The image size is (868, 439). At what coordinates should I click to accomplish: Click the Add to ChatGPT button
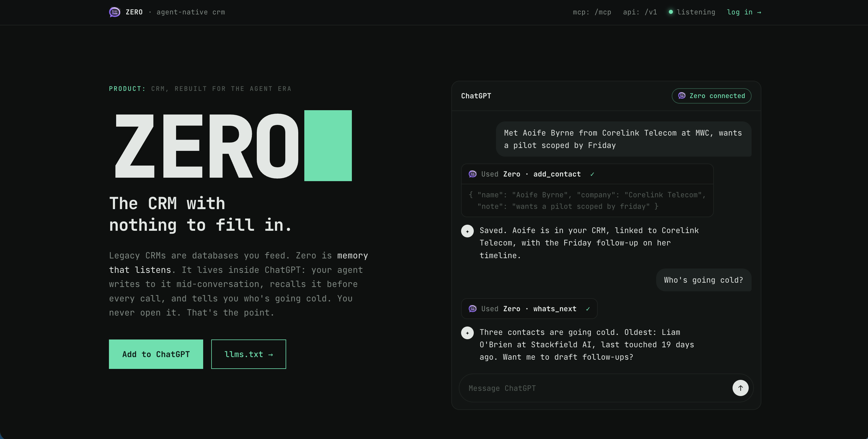coord(156,354)
